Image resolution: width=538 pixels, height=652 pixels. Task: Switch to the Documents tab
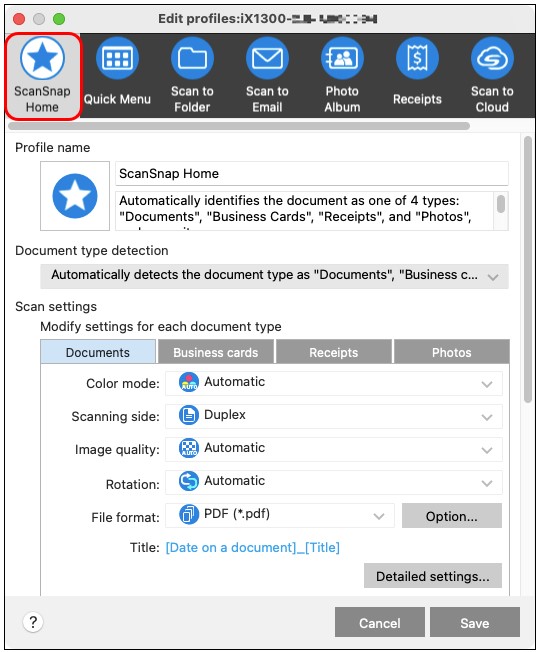98,352
